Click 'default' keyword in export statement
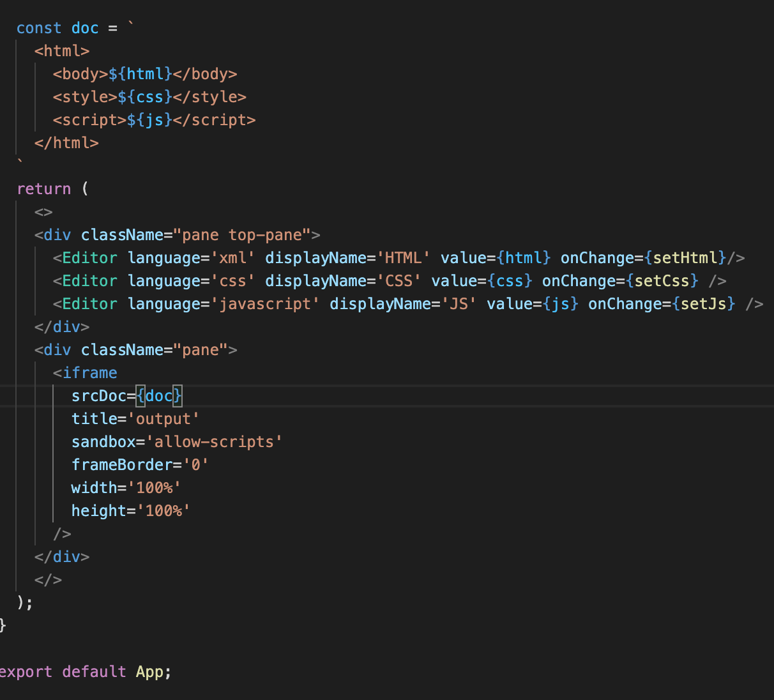The image size is (774, 700). [x=95, y=672]
